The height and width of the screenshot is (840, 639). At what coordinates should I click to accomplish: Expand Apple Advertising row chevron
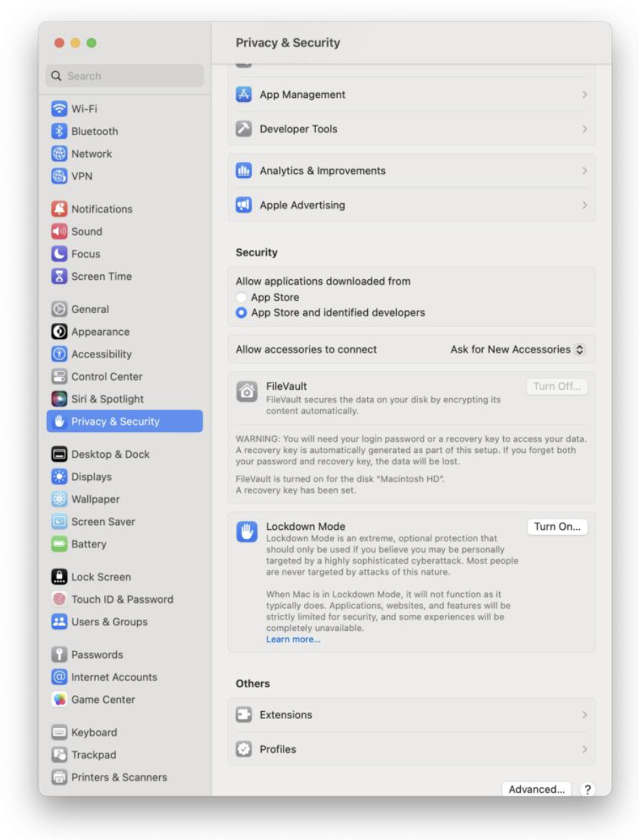[584, 205]
